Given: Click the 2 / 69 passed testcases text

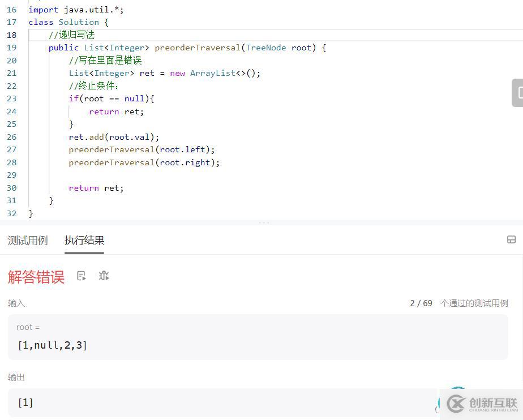Looking at the screenshot, I should pyautogui.click(x=459, y=303).
